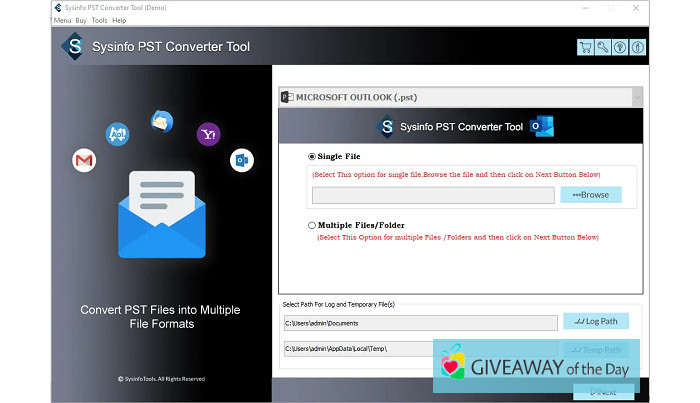Open the key activation icon
This screenshot has width=700, height=403.
(602, 47)
